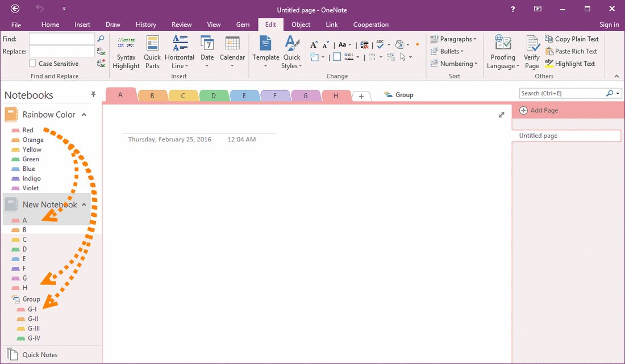The width and height of the screenshot is (625, 364).
Task: Click the back arrow in the title bar
Action: point(15,9)
